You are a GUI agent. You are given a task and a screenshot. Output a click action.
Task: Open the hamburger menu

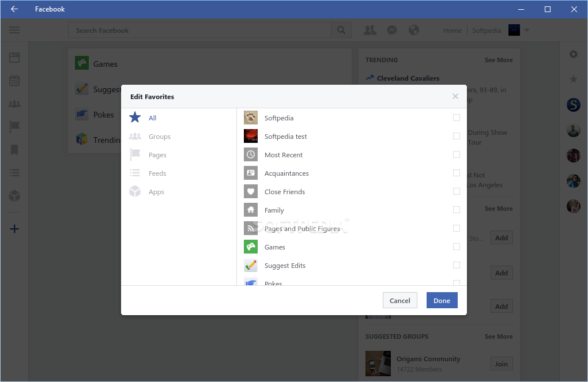[x=14, y=30]
